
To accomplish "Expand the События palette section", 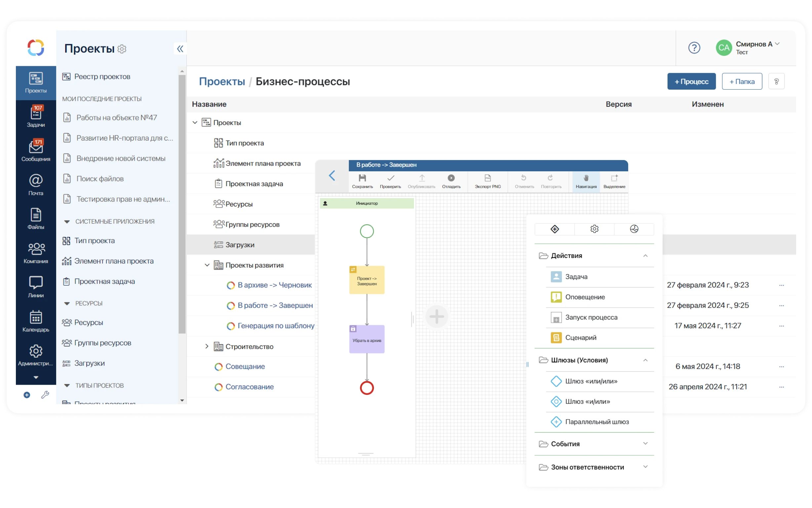I will coord(645,444).
